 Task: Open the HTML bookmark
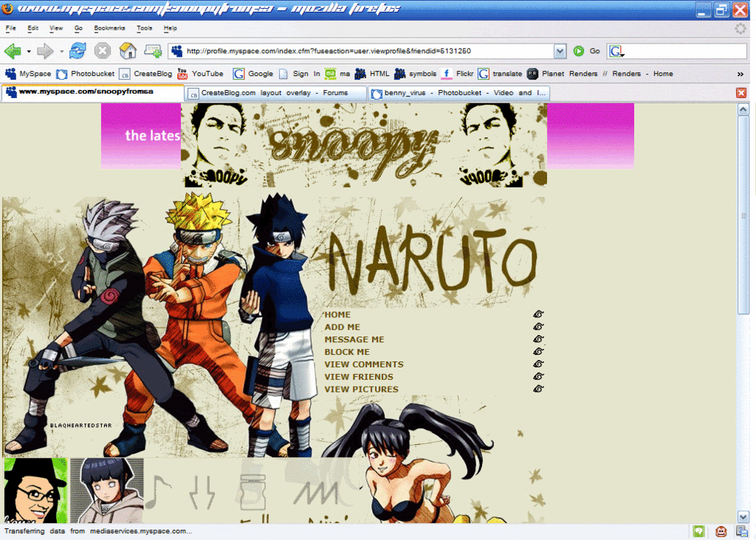372,74
